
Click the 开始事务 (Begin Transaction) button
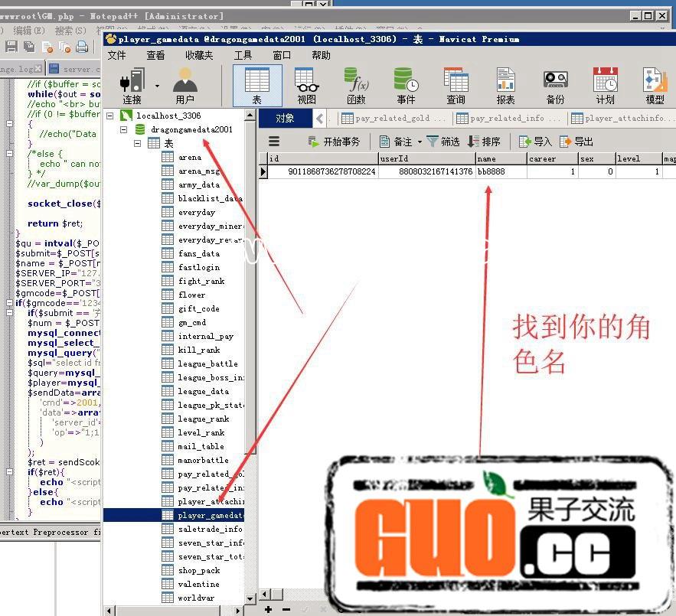coord(333,142)
